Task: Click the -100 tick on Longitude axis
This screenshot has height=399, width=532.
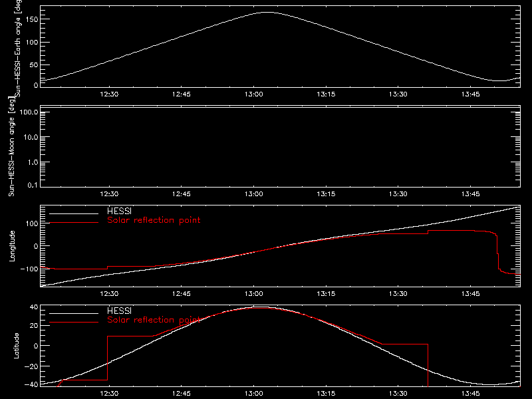Action: tap(29, 269)
